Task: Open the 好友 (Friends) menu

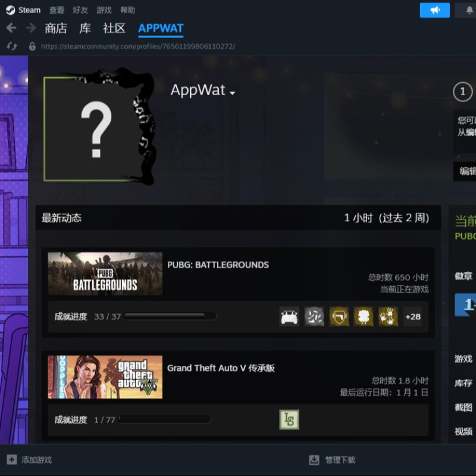Action: click(80, 10)
